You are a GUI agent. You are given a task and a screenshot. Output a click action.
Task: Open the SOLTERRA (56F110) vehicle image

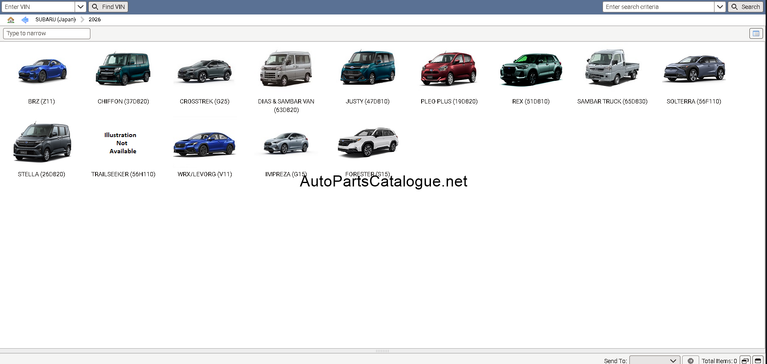pos(694,68)
